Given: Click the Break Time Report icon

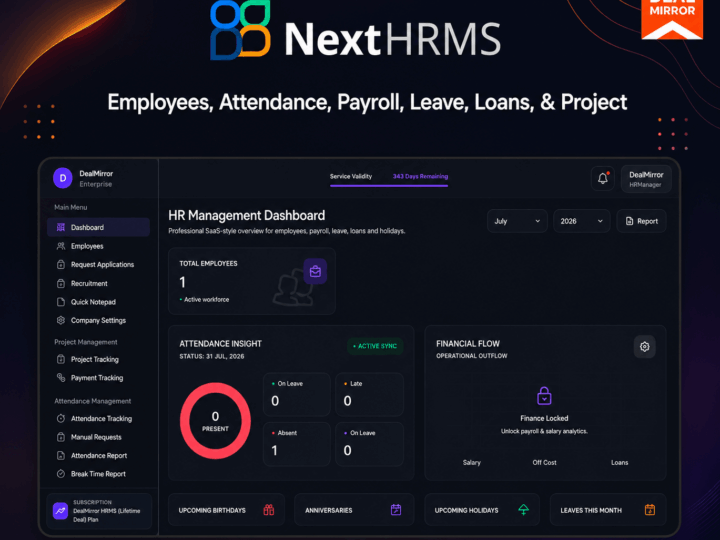Looking at the screenshot, I should [61, 474].
